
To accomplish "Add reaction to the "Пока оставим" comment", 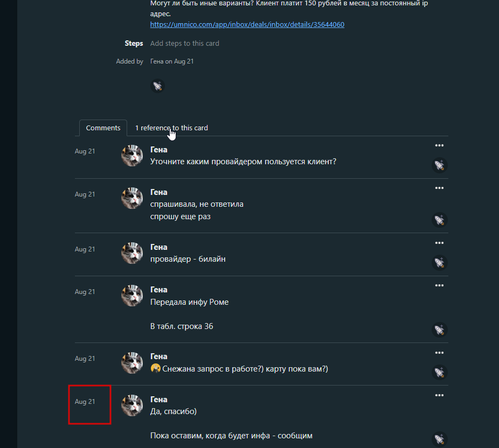I will pos(440,439).
